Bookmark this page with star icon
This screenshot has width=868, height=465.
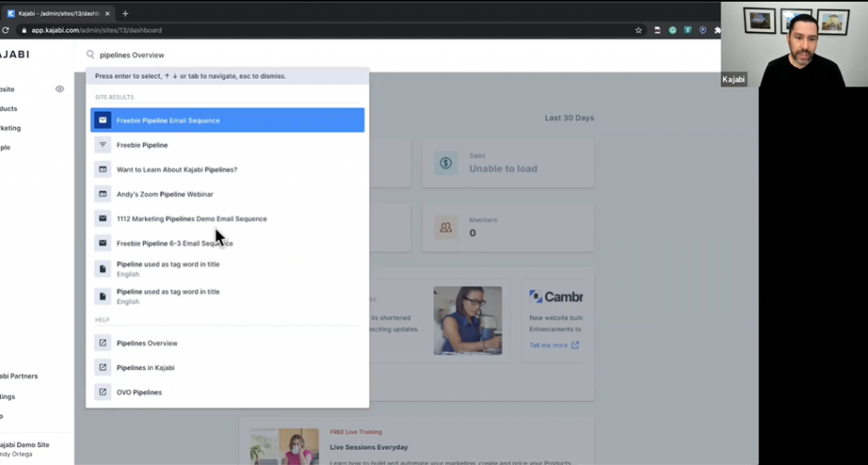(x=638, y=30)
